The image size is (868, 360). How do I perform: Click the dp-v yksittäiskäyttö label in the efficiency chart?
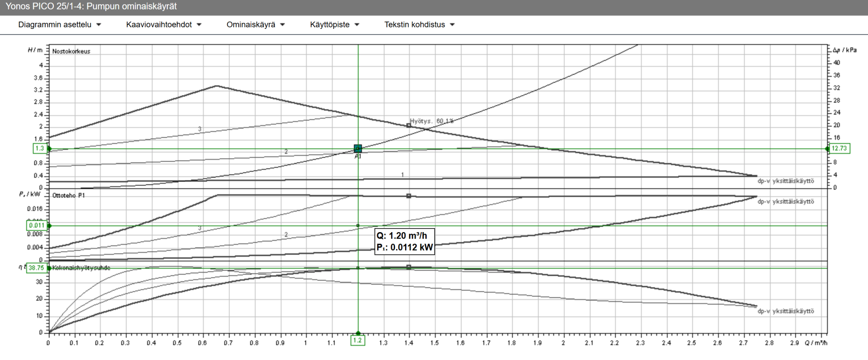786,311
